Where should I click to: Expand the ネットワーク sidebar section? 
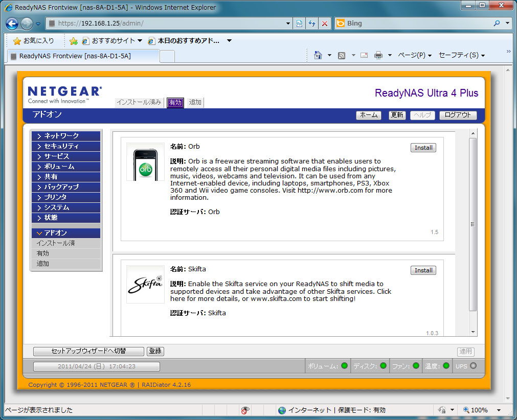tap(66, 136)
